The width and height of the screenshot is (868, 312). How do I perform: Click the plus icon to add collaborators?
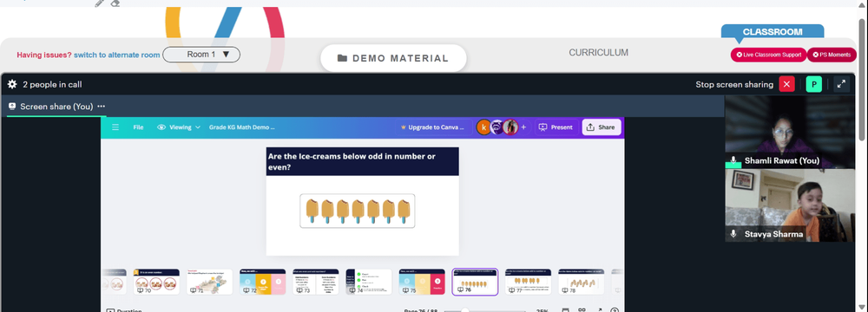(523, 127)
